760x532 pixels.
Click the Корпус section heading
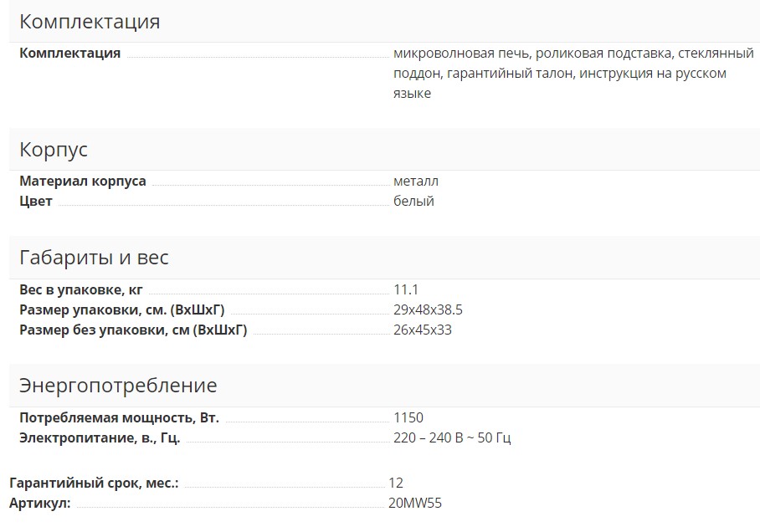(54, 151)
